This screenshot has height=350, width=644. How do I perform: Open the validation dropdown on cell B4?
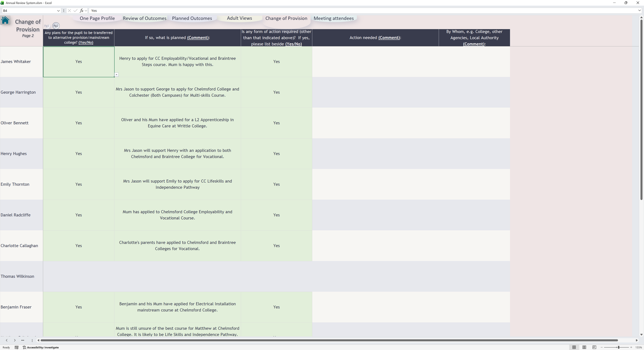tap(116, 75)
